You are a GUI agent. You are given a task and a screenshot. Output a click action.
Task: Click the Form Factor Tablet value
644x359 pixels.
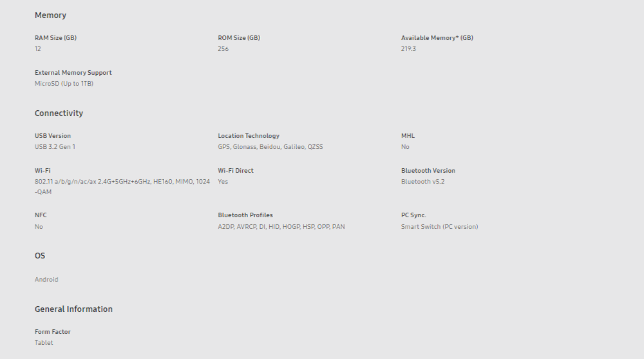[x=44, y=342]
